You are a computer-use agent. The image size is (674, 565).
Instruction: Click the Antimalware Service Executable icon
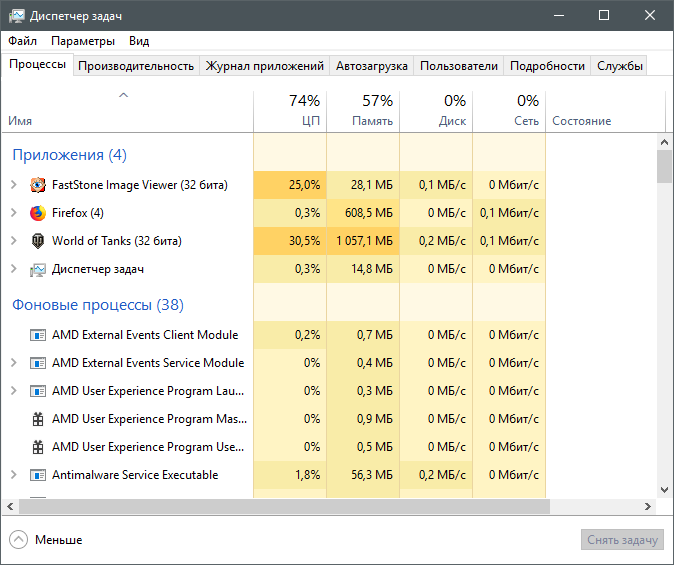point(38,475)
